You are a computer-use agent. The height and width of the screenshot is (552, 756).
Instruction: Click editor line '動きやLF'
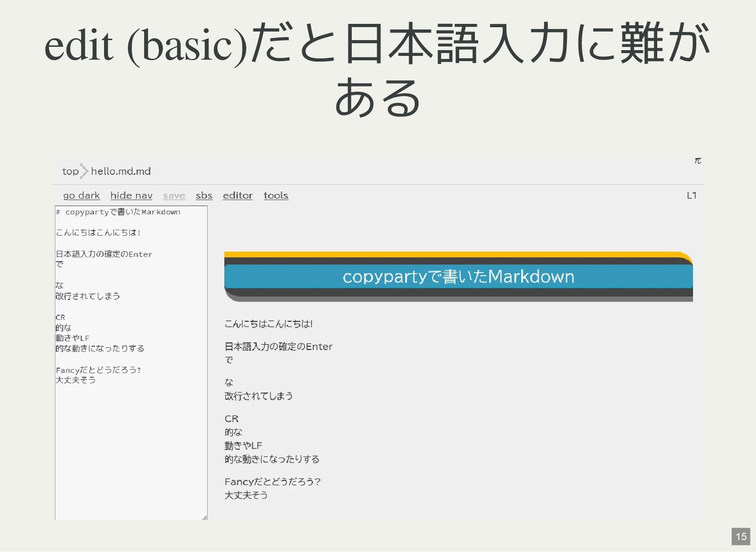coord(73,338)
